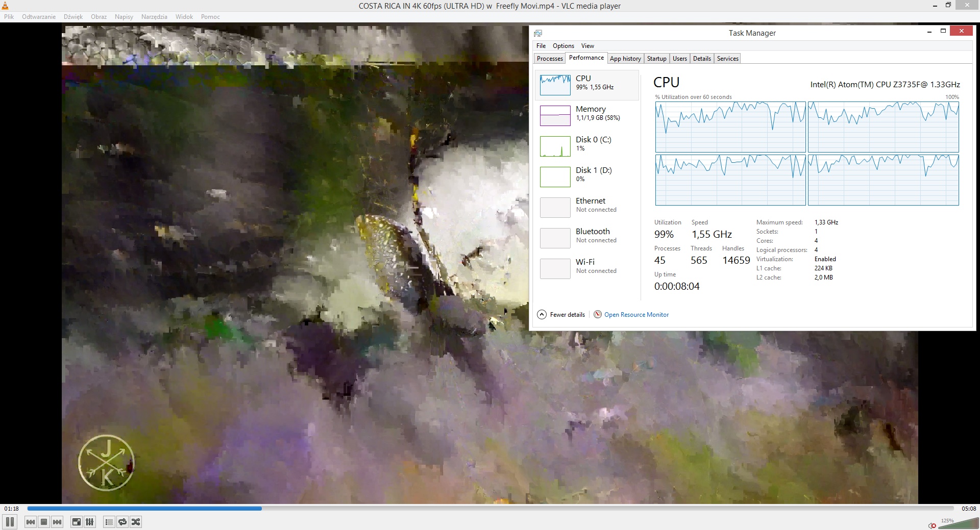
Task: Open the Napisy menu
Action: pos(124,17)
